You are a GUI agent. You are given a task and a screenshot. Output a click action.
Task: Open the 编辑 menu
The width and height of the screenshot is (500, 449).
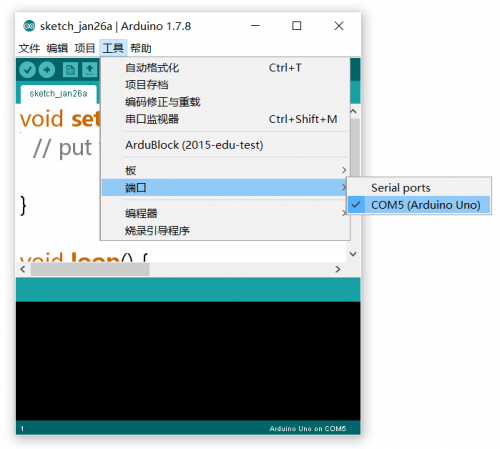[x=57, y=48]
